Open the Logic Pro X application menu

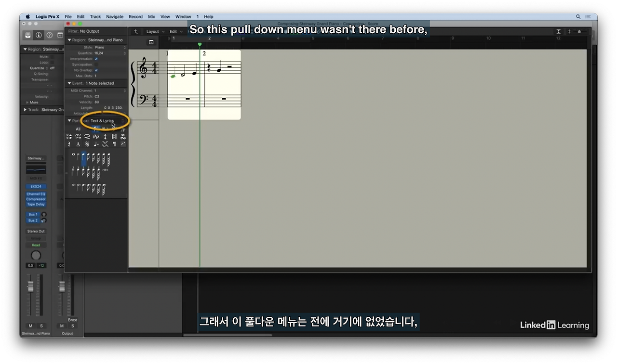(x=48, y=16)
